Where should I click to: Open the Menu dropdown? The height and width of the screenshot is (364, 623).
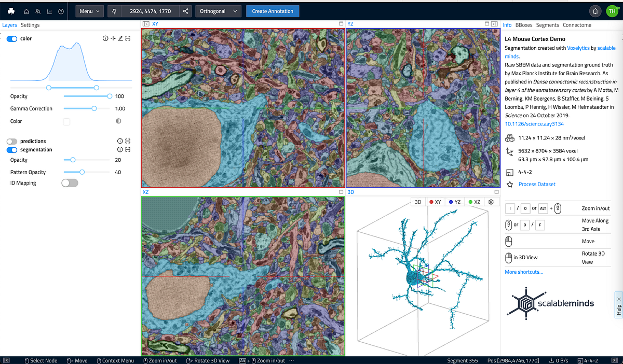[89, 10]
